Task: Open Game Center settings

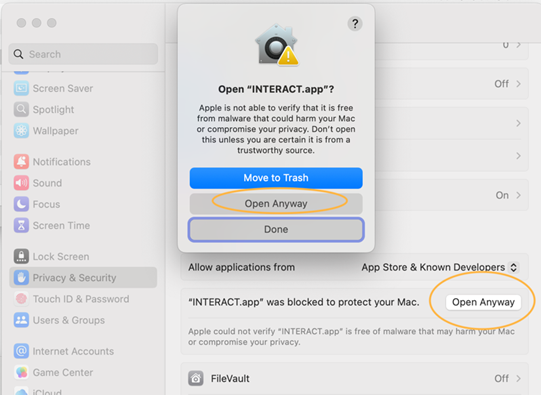Action: point(83,373)
